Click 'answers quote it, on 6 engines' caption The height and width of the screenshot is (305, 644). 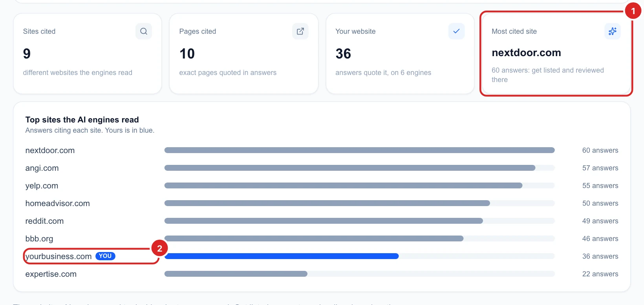point(383,73)
